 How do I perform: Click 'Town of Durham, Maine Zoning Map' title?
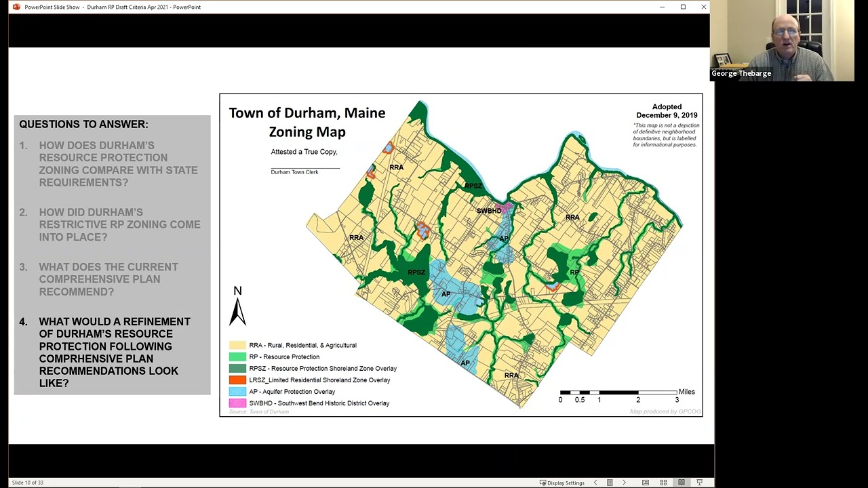(x=307, y=122)
